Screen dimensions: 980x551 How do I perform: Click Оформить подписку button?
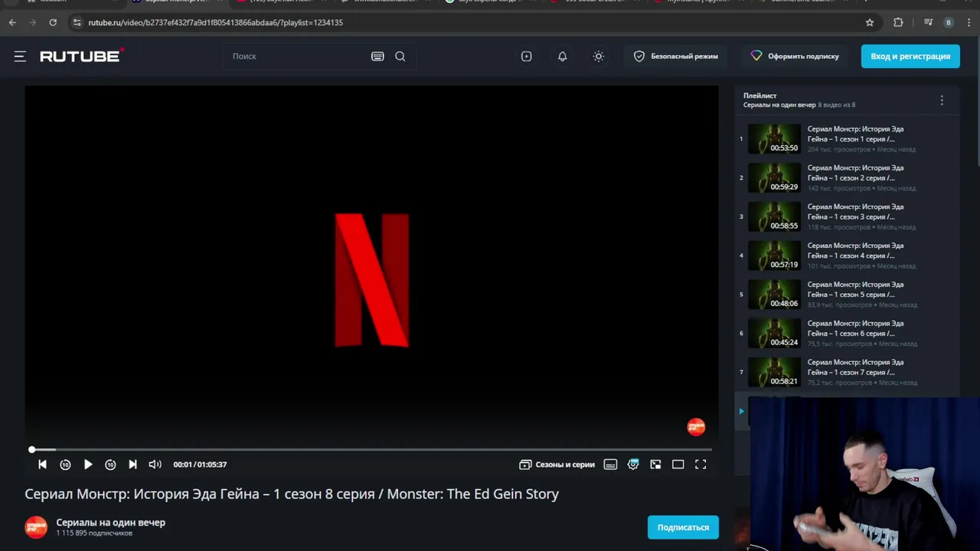(x=795, y=56)
